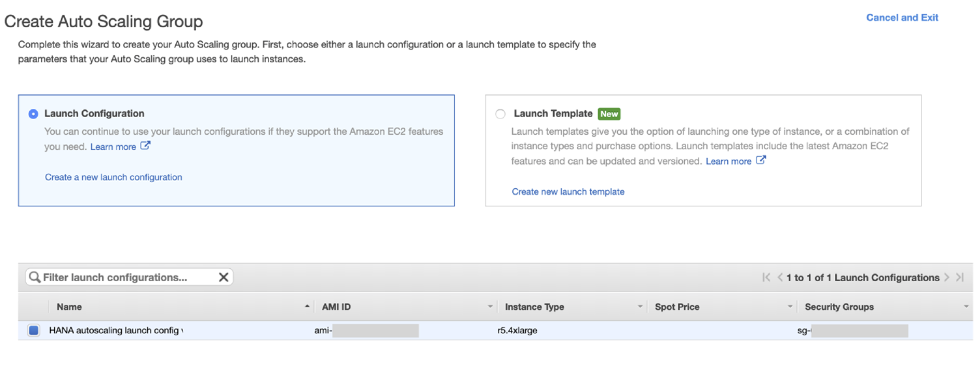Open external link icon beside Launch Template Learn more
Viewport: 980px width, 375px height.
point(760,160)
